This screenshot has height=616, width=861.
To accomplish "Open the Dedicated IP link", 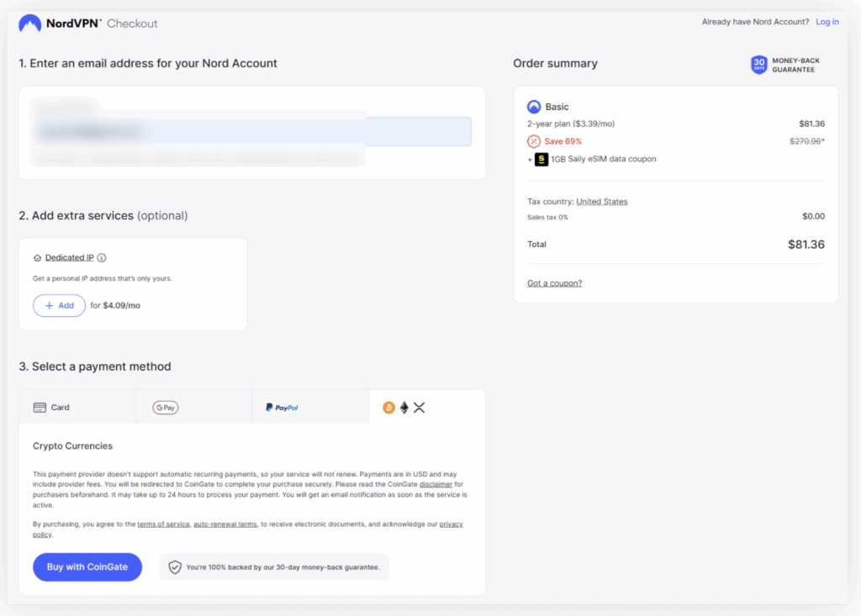I will 69,257.
